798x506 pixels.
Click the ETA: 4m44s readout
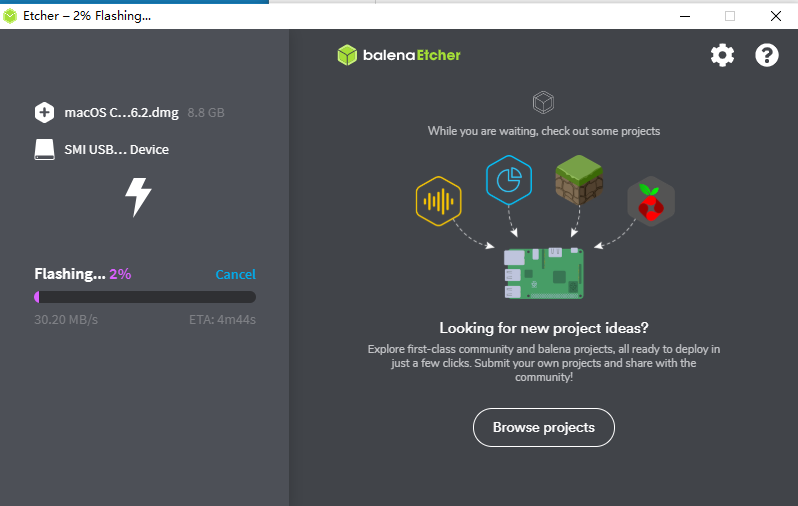(222, 320)
